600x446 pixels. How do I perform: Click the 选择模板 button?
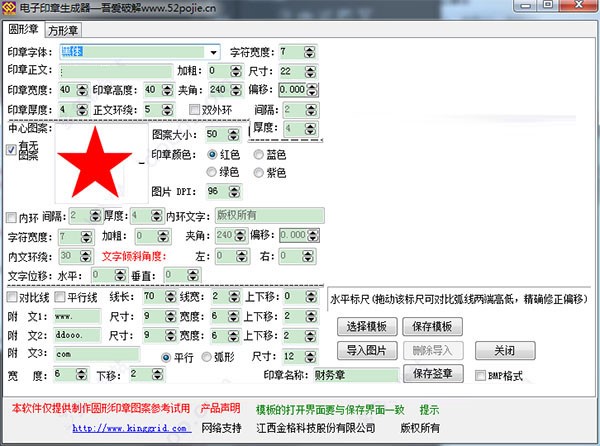point(366,327)
